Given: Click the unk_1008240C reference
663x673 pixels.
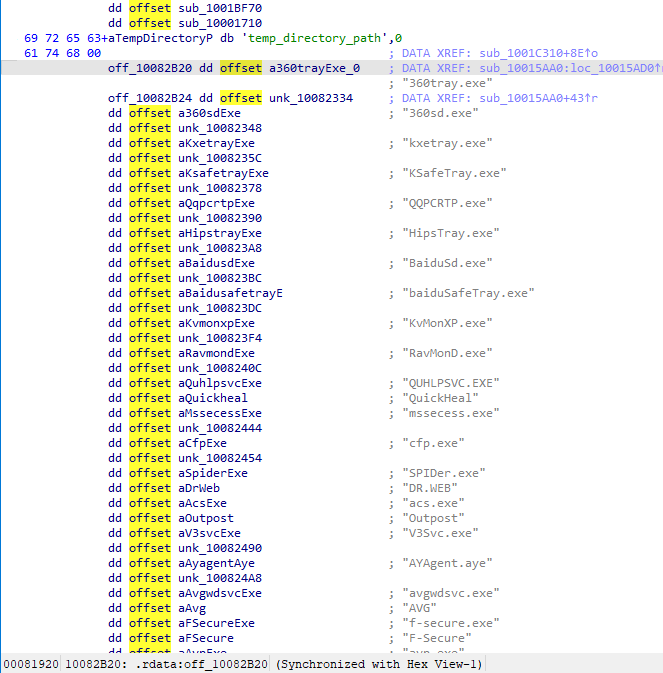Looking at the screenshot, I should 220,369.
